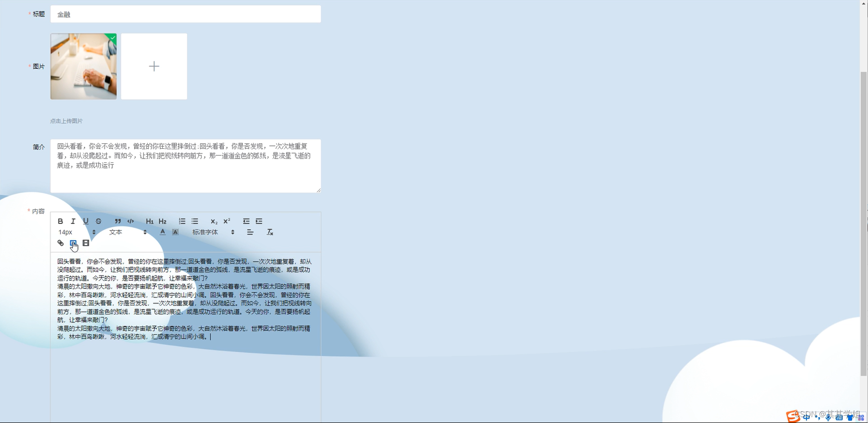Click the Sogou voice input microphone icon
868x423 pixels.
[828, 417]
